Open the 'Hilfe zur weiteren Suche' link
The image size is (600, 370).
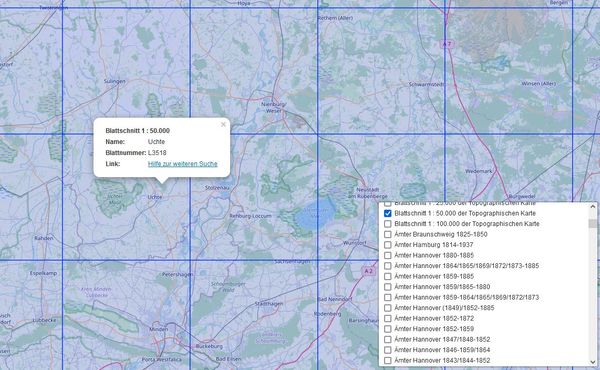click(x=183, y=164)
